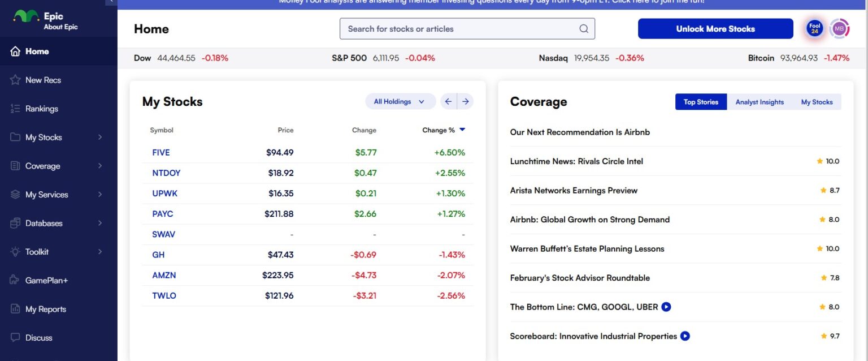Screen dimensions: 868x361
Task: Play The Bottom Line video
Action: pyautogui.click(x=666, y=307)
